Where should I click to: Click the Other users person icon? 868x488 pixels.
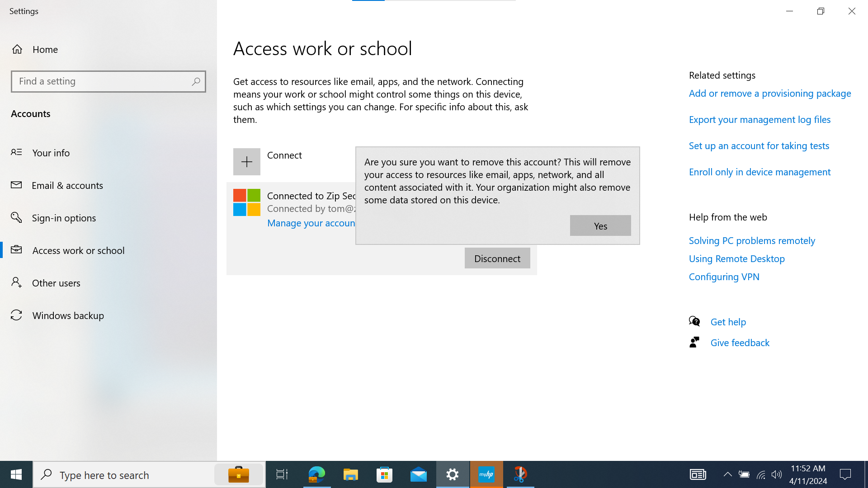pos(16,283)
